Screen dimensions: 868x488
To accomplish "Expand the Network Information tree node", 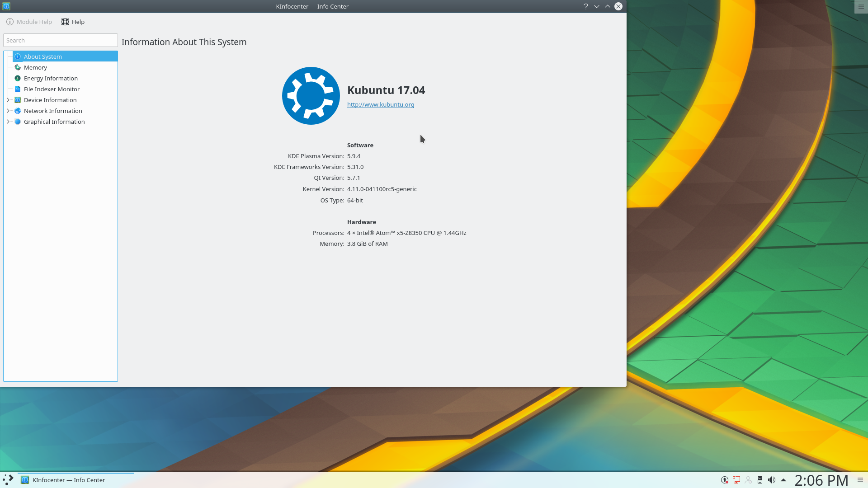I will point(8,111).
